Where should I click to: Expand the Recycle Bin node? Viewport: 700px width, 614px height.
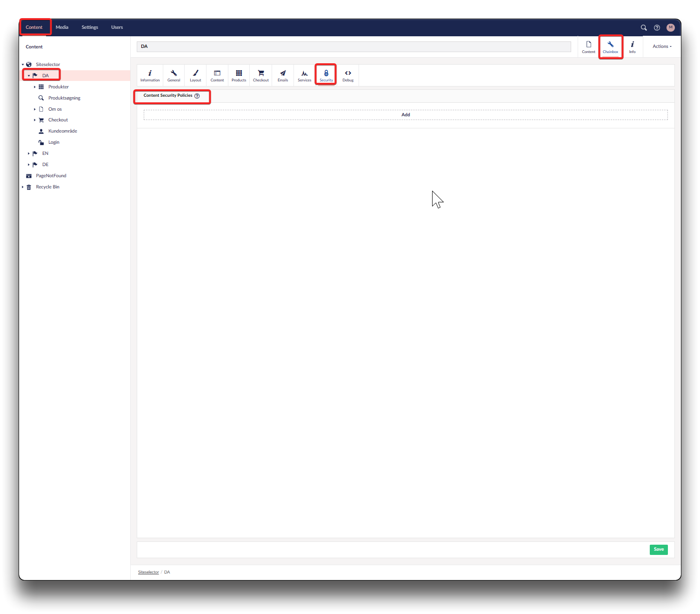[23, 187]
